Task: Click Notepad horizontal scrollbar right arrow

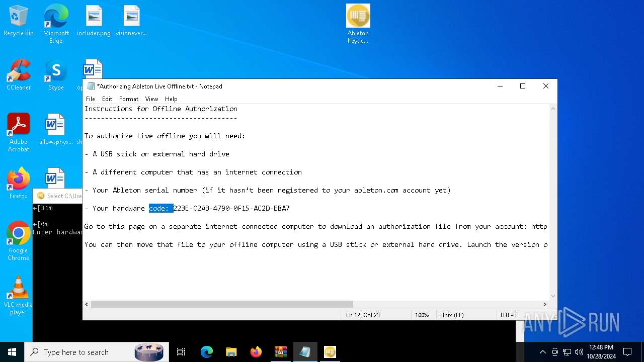Action: [x=545, y=304]
